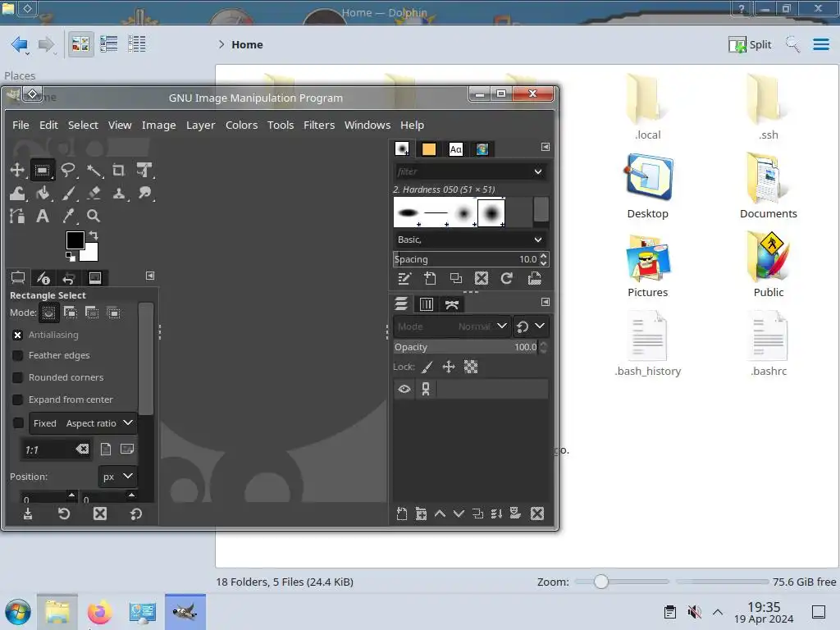This screenshot has width=840, height=630.
Task: Select the Smudge tool
Action: [x=144, y=193]
